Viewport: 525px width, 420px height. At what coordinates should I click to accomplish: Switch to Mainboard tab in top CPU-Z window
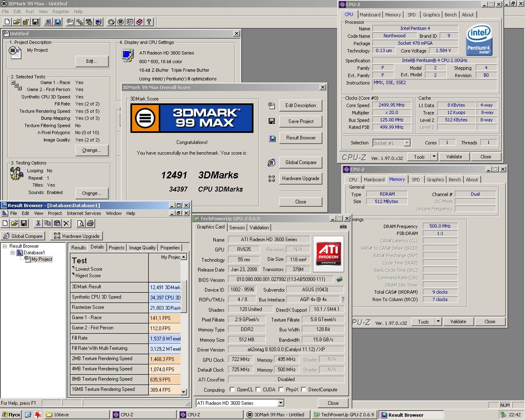370,15
